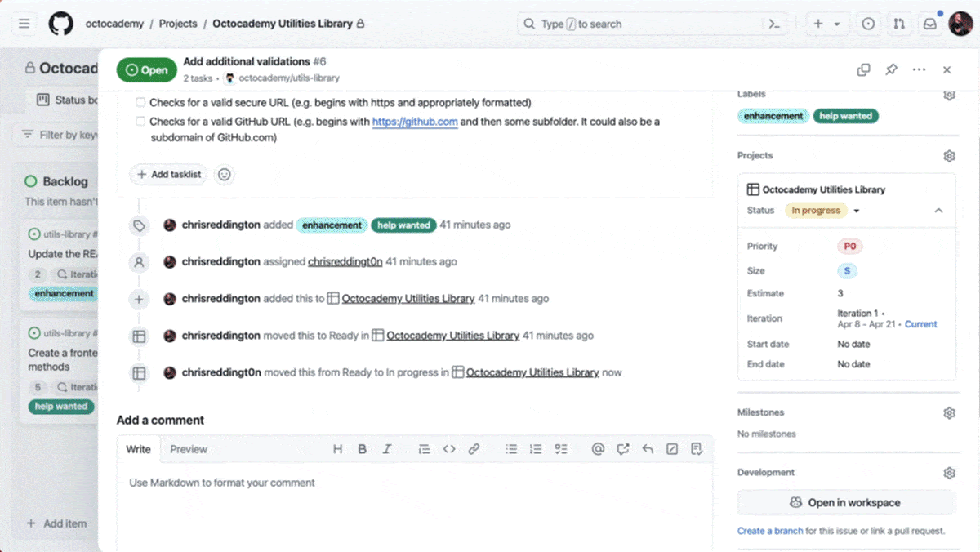Add emoji reaction with smiley icon
The width and height of the screenshot is (980, 552).
tap(225, 175)
